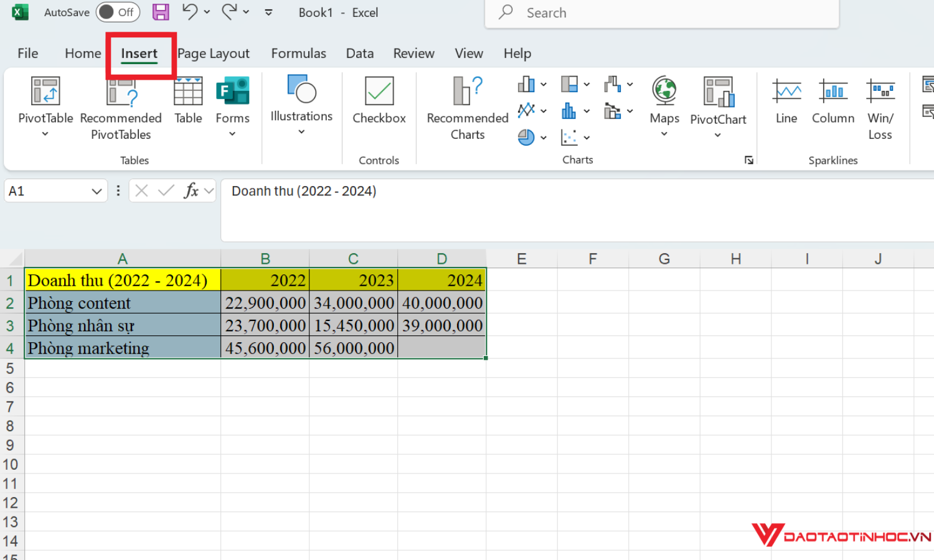The height and width of the screenshot is (560, 934).
Task: Open the Page Layout tab
Action: coord(214,54)
